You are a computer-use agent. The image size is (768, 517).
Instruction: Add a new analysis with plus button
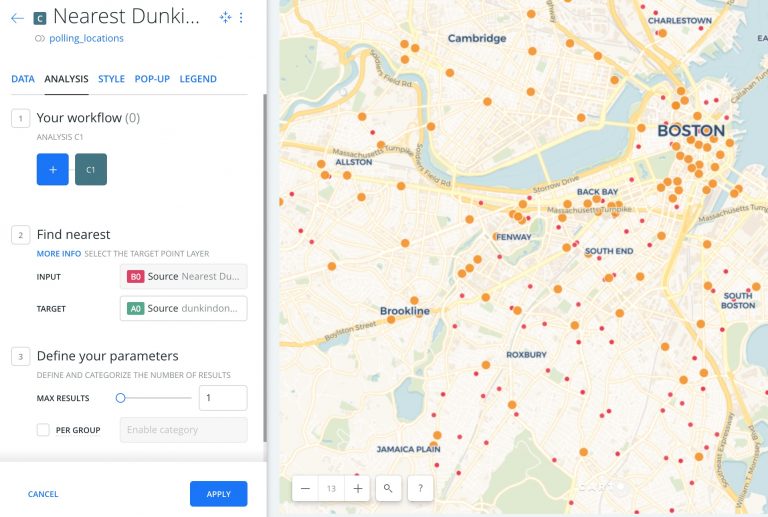52,169
